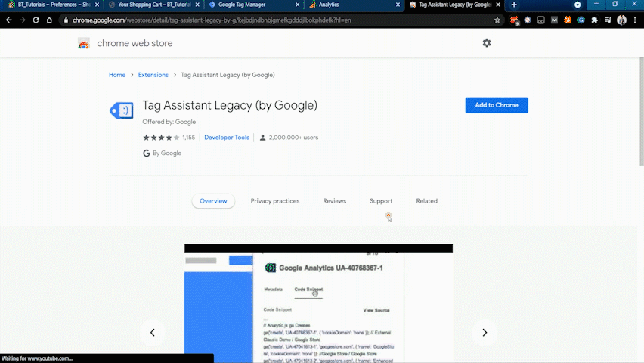Image resolution: width=644 pixels, height=363 pixels.
Task: Open the tab search dropdown arrow
Action: 577,5
